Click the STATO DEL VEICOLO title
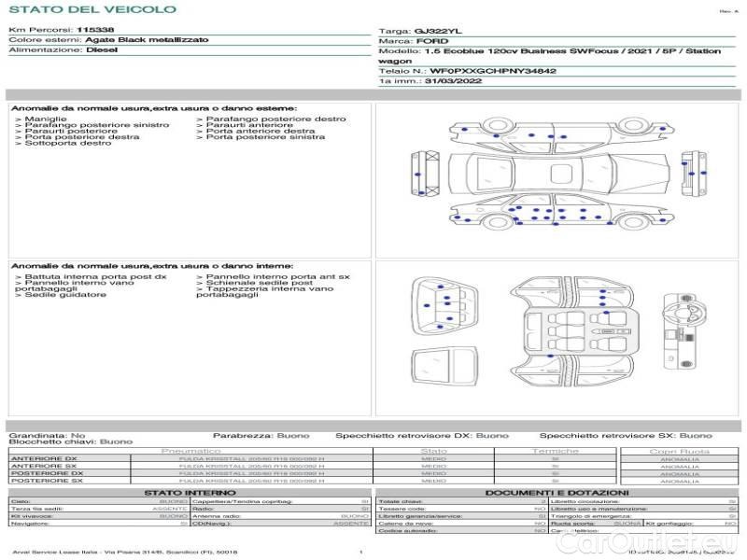The width and height of the screenshot is (747, 560). [x=92, y=9]
